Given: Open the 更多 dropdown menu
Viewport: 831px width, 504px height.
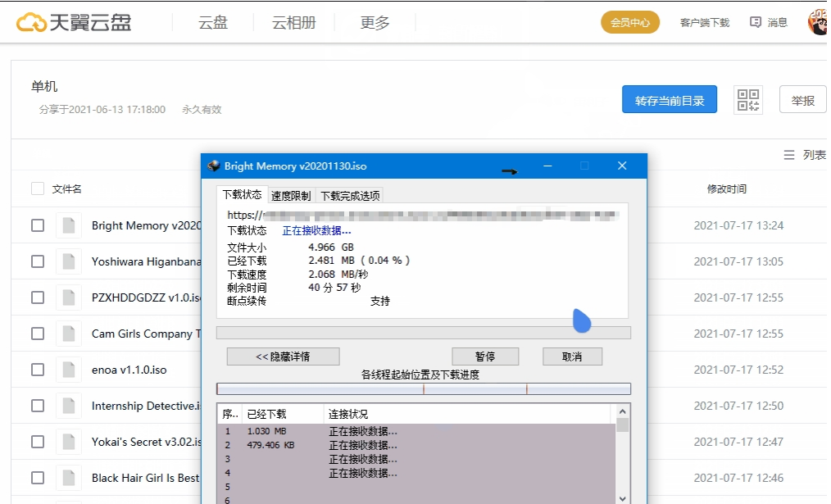Looking at the screenshot, I should (374, 22).
